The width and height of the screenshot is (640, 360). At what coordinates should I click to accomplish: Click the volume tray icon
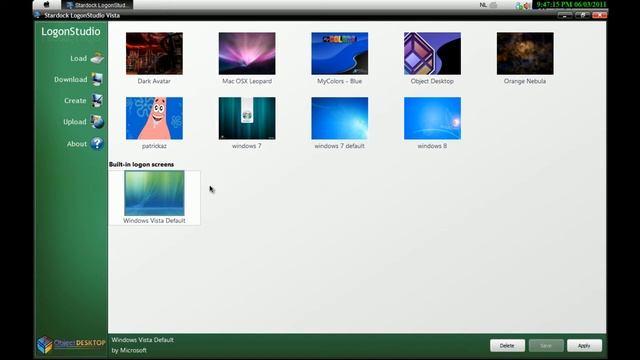[527, 5]
